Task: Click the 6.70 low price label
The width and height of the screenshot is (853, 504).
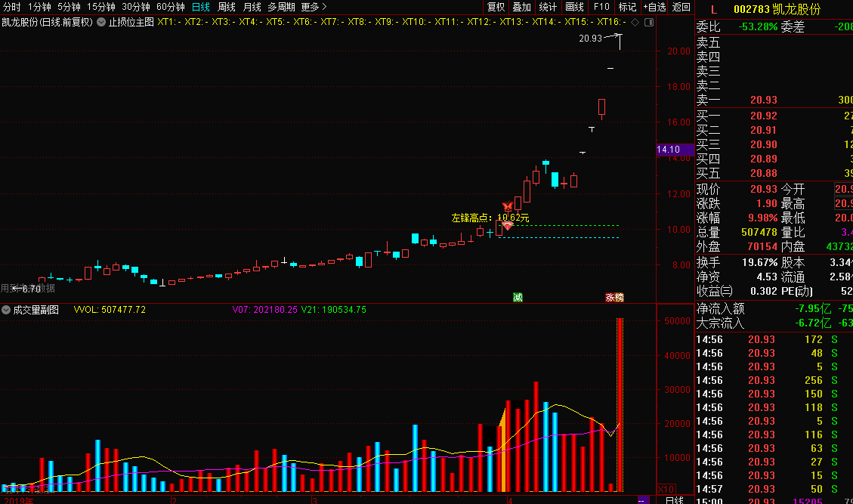Action: (x=31, y=289)
